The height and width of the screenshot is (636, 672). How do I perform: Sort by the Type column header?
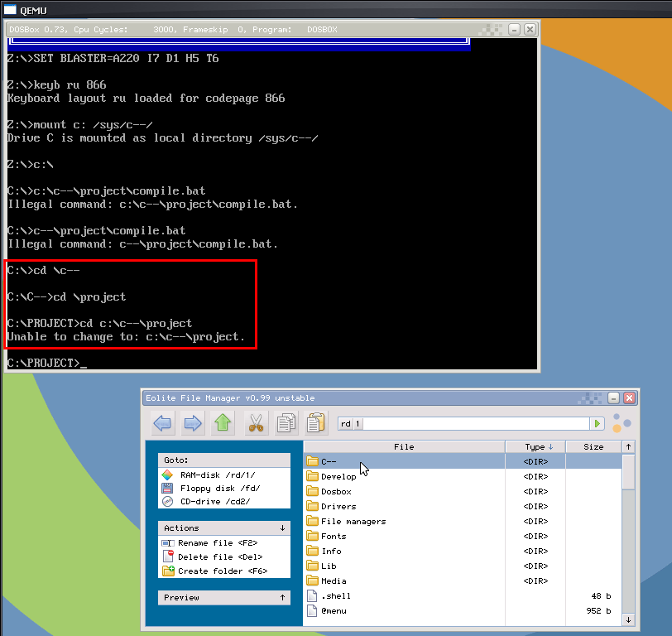pos(535,447)
